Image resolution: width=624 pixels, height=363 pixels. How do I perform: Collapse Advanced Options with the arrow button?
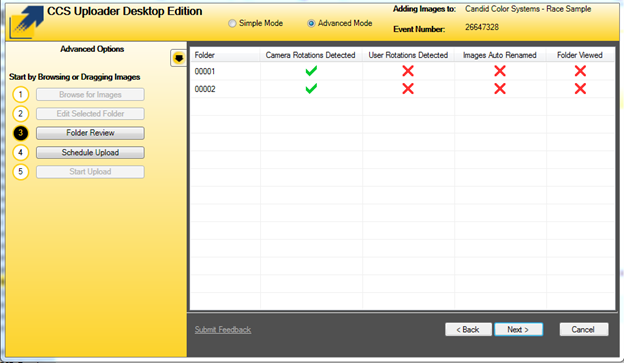[x=179, y=58]
